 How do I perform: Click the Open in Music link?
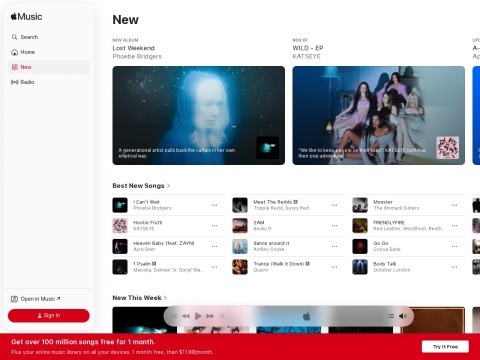pyautogui.click(x=36, y=299)
